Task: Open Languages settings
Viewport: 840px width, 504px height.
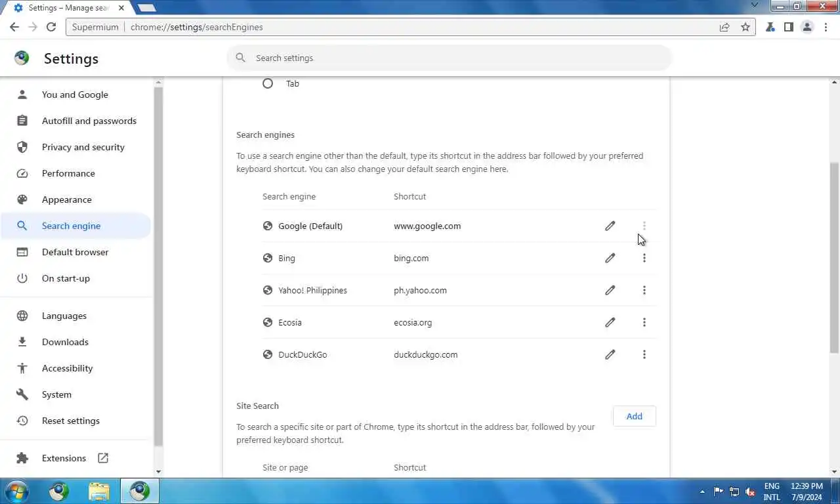Action: [75, 316]
